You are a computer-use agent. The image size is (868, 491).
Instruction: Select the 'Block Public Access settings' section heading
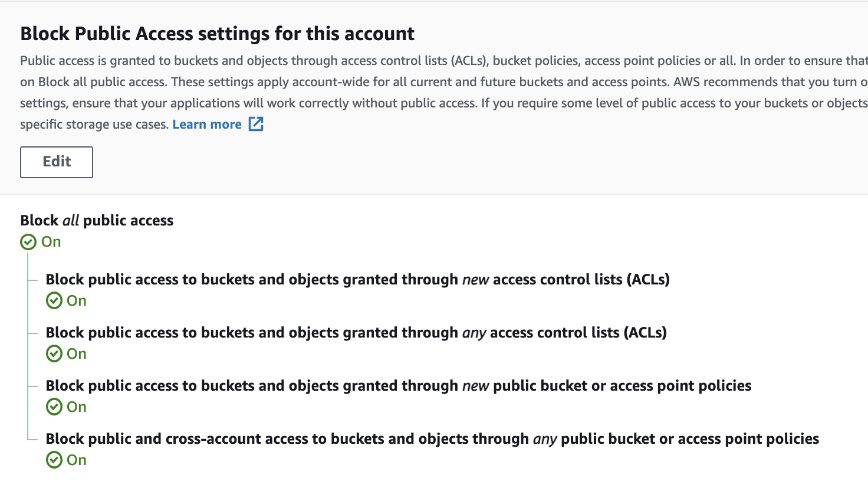click(216, 34)
